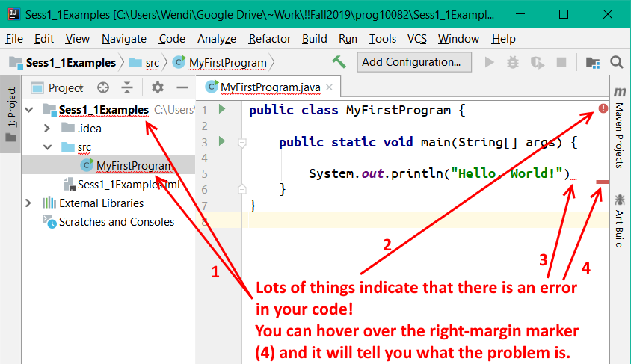This screenshot has height=364, width=631.
Task: Expand the External Libraries node
Action: (x=28, y=203)
